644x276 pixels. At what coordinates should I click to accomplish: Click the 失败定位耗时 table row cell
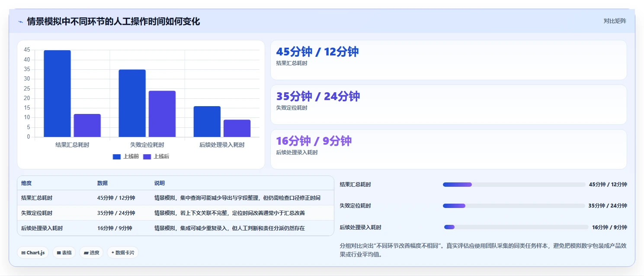pos(37,213)
